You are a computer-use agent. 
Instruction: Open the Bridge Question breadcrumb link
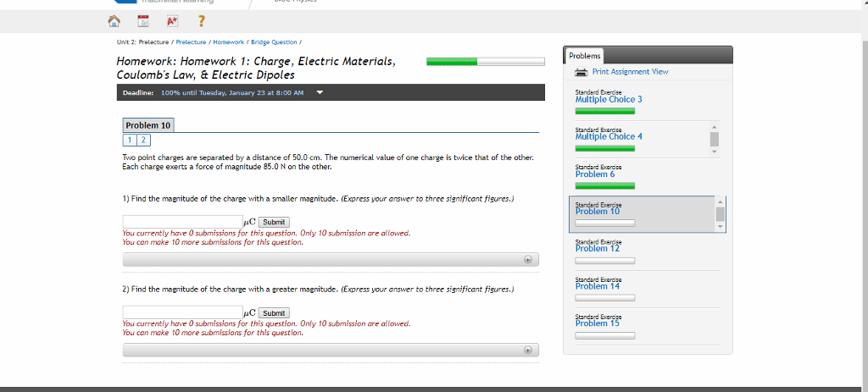274,42
